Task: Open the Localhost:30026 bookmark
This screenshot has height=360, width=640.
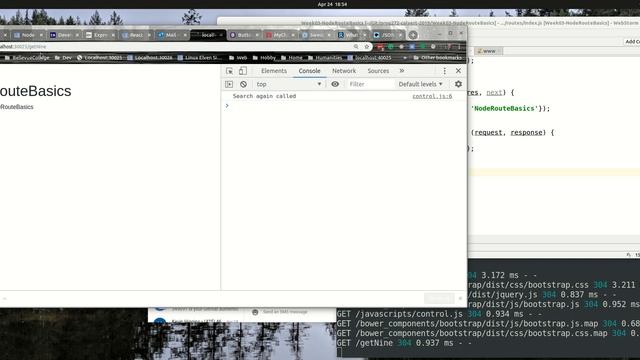Action: (x=150, y=58)
